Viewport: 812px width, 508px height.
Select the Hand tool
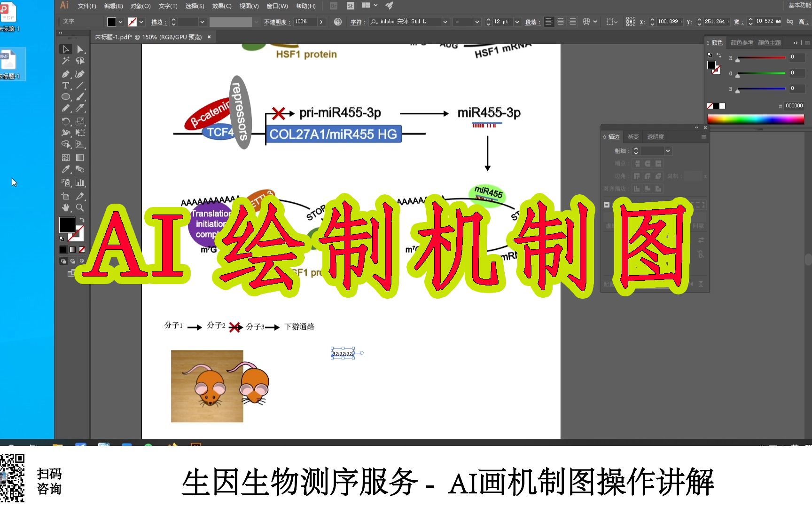(x=66, y=207)
